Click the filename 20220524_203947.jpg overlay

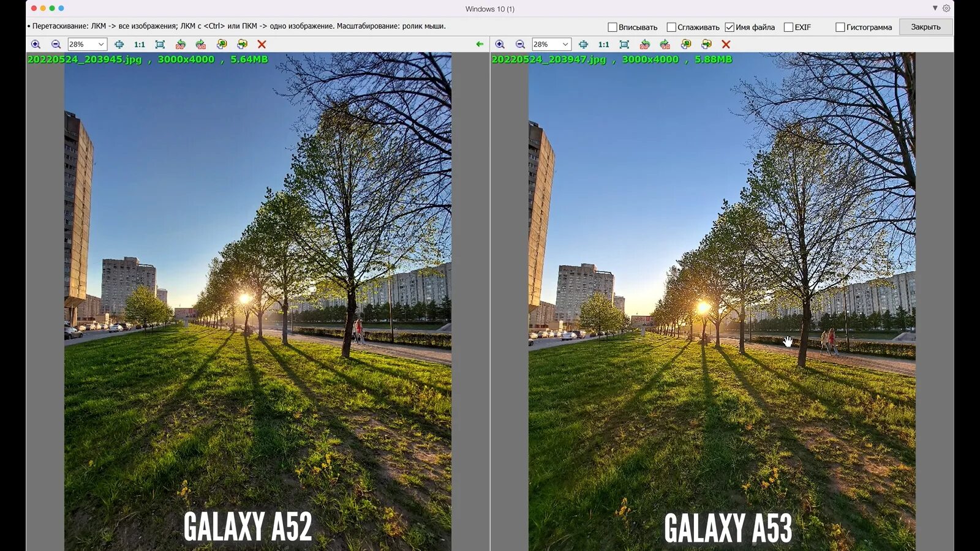click(x=549, y=59)
